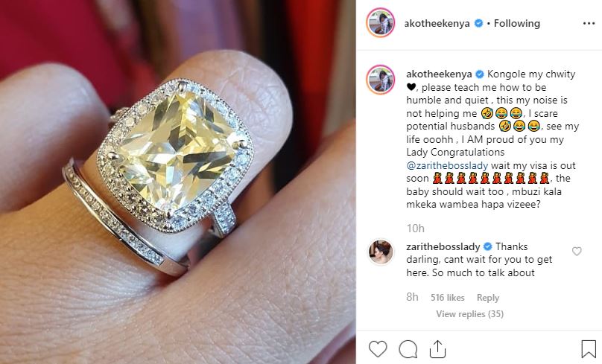Open the zarithebosslady username in comment

(x=443, y=246)
